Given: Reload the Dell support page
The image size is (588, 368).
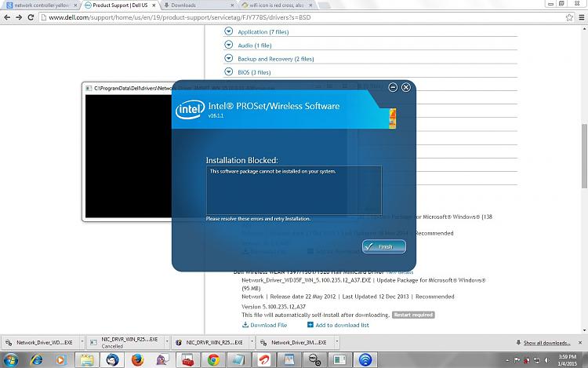Looking at the screenshot, I should (x=31, y=17).
